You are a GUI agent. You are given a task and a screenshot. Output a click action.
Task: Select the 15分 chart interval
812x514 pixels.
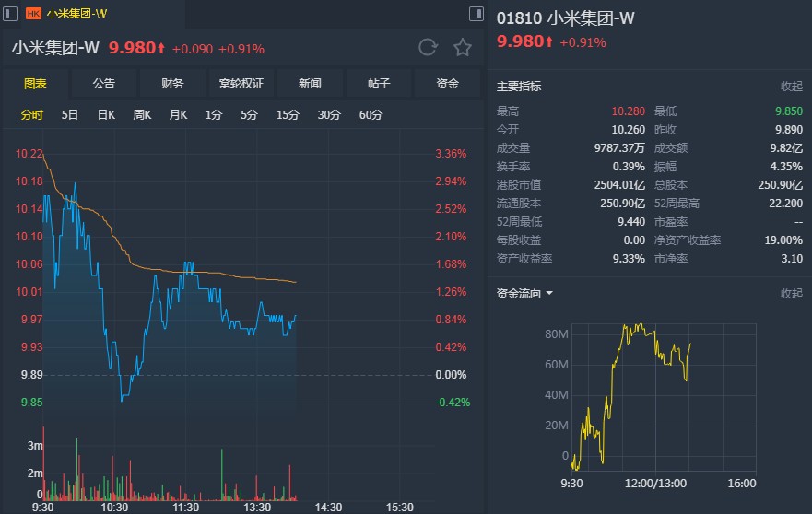pos(288,115)
